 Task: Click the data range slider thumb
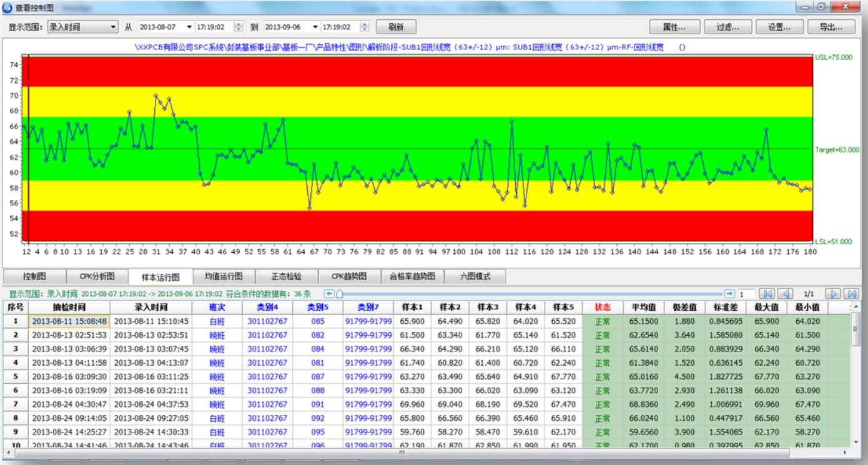[x=339, y=293]
